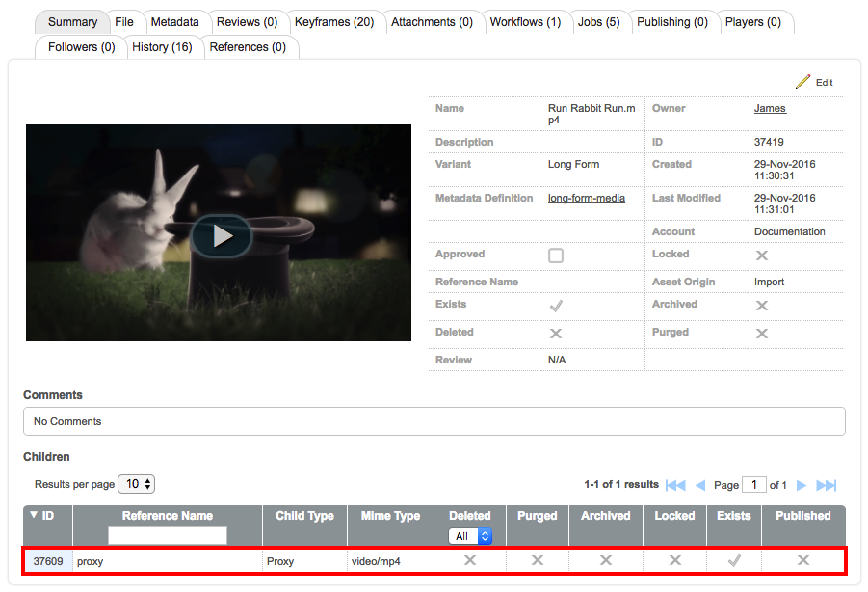Toggle the Approved checkbox
Screen dimensions: 868x592
coord(555,255)
